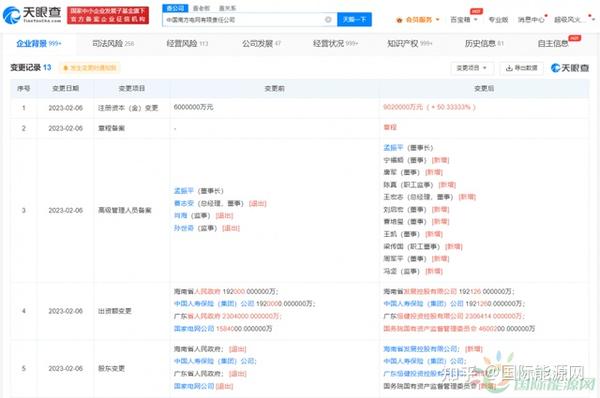Click the 2023-02-06 date in row 3

[65, 210]
